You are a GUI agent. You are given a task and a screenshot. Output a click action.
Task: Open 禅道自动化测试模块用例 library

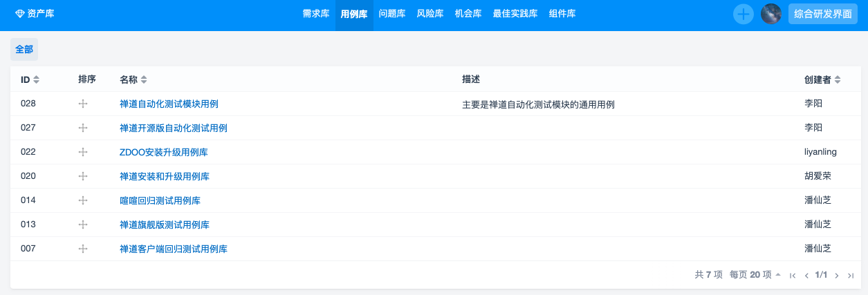169,104
